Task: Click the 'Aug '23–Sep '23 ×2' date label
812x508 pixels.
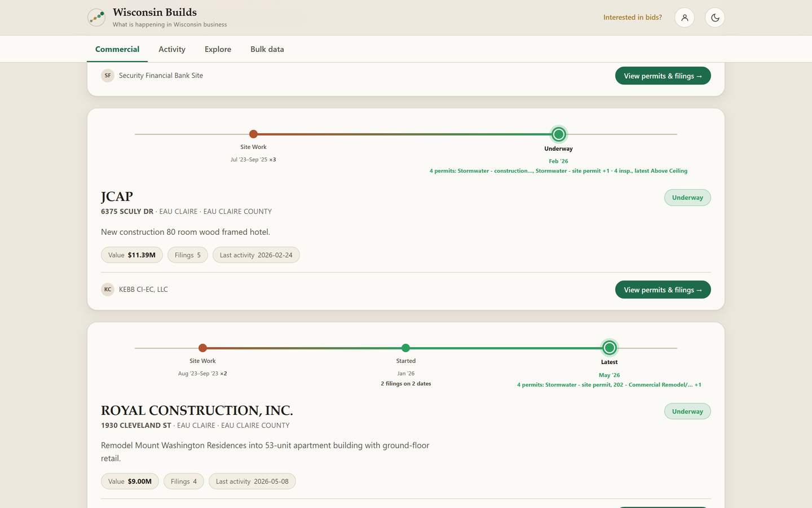Action: [202, 374]
